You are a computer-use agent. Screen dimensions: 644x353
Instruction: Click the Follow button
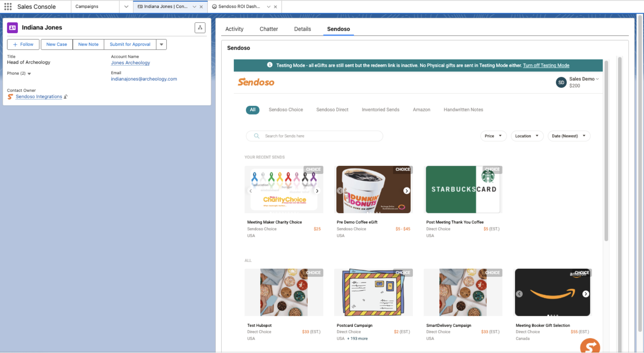[23, 44]
